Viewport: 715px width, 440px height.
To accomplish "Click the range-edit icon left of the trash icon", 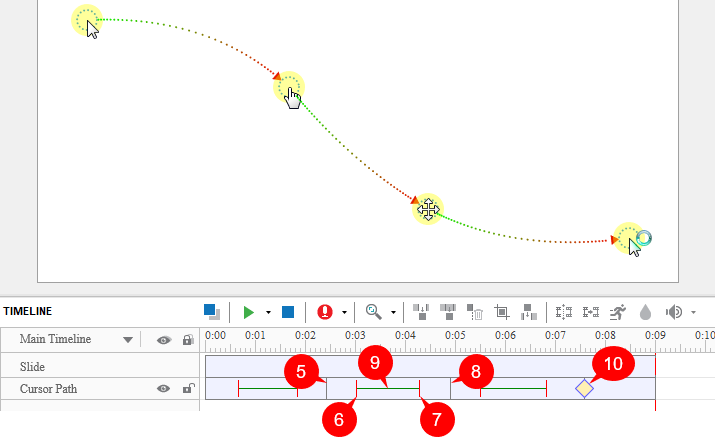I will pos(448,312).
